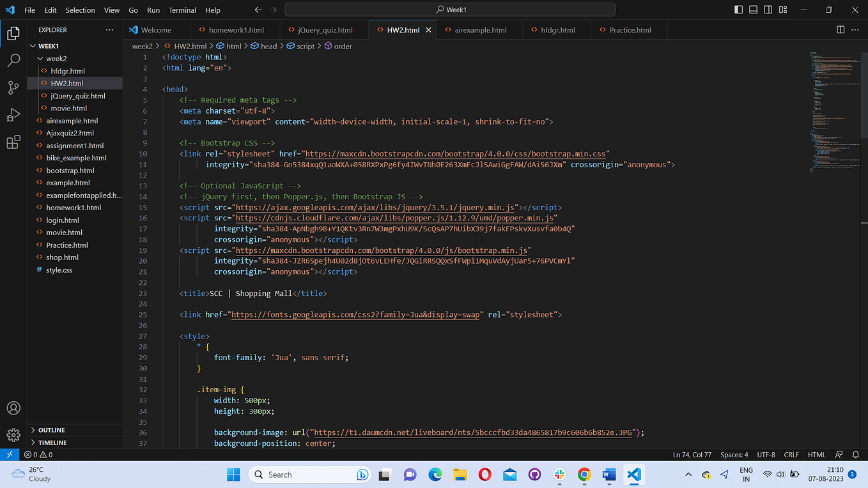868x488 pixels.
Task: Launch Google Chrome from the taskbar
Action: pos(584,475)
